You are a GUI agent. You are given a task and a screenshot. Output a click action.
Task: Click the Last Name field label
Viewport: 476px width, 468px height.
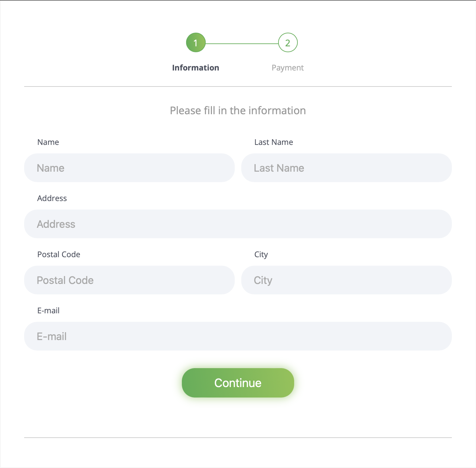274,142
